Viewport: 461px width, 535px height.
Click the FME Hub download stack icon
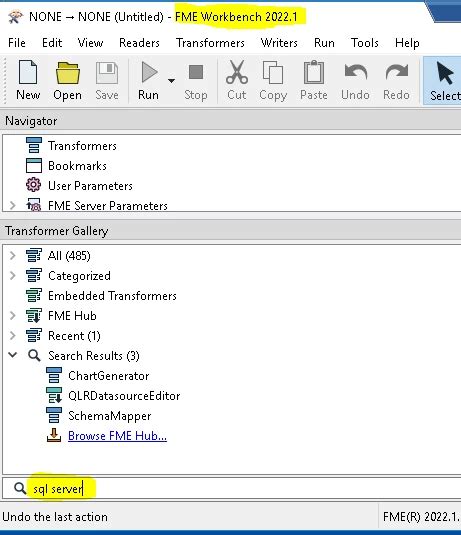tap(34, 315)
